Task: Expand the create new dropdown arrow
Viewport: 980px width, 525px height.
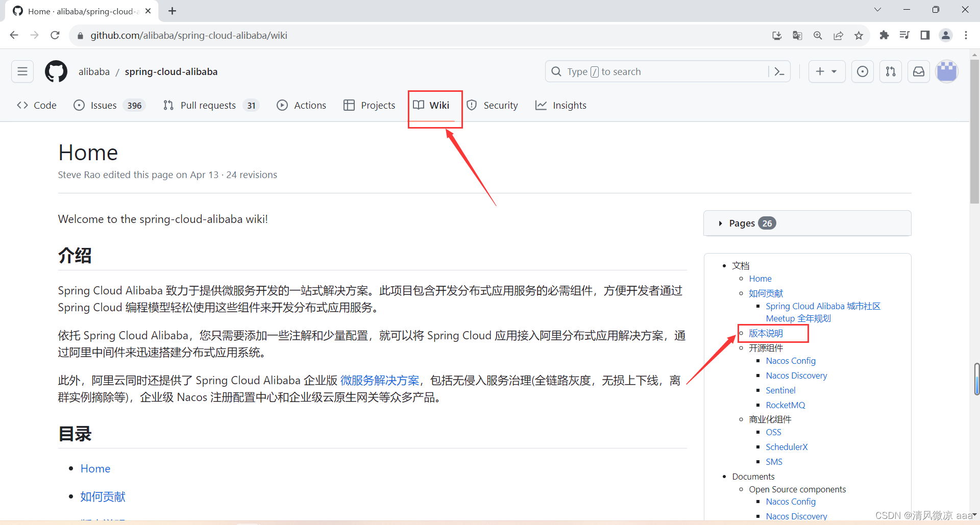Action: coord(834,71)
